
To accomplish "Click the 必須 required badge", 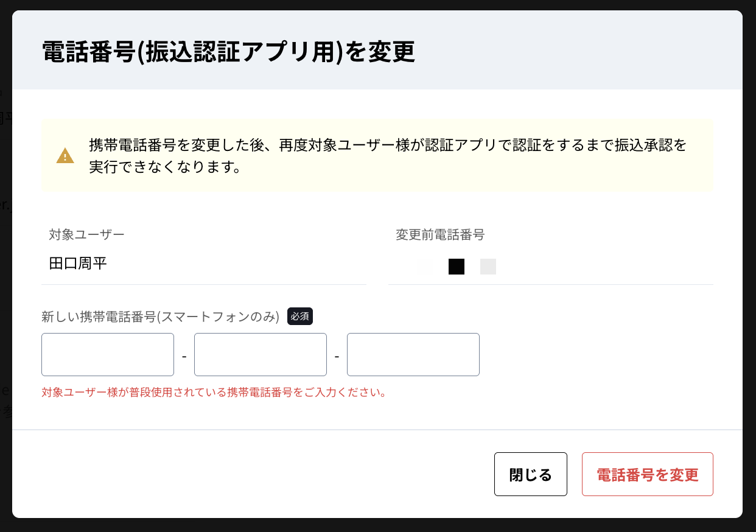I will coord(300,317).
